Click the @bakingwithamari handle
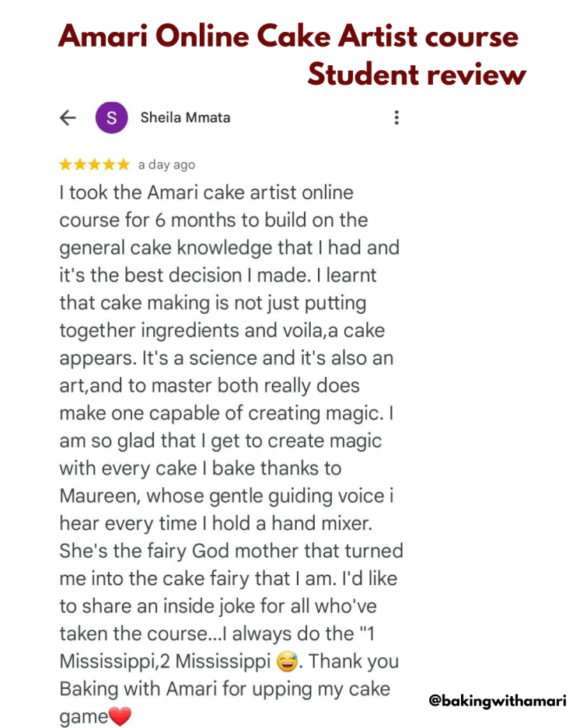 [497, 700]
